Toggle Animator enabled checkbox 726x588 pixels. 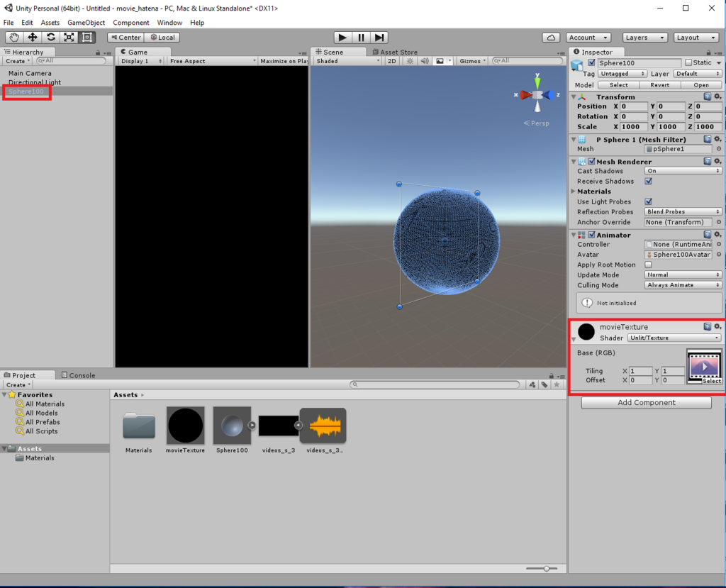592,235
